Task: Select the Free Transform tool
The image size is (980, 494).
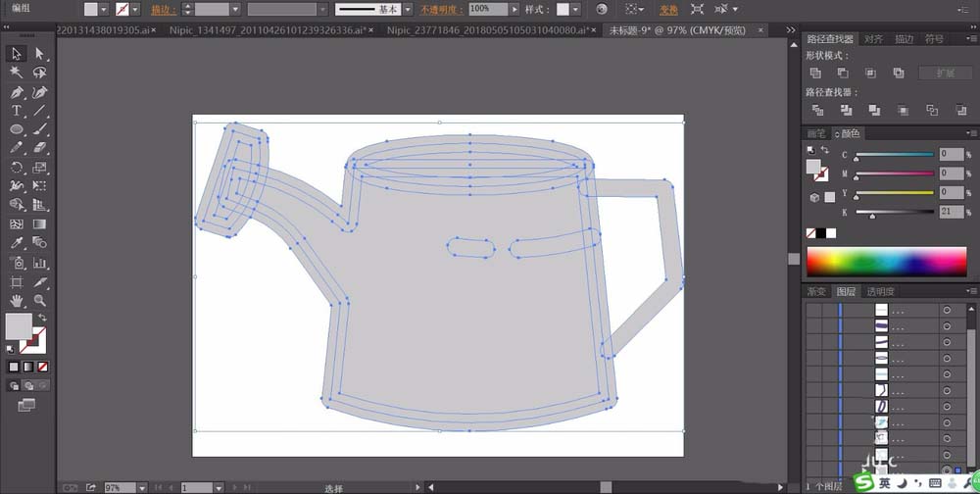Action: (x=39, y=185)
